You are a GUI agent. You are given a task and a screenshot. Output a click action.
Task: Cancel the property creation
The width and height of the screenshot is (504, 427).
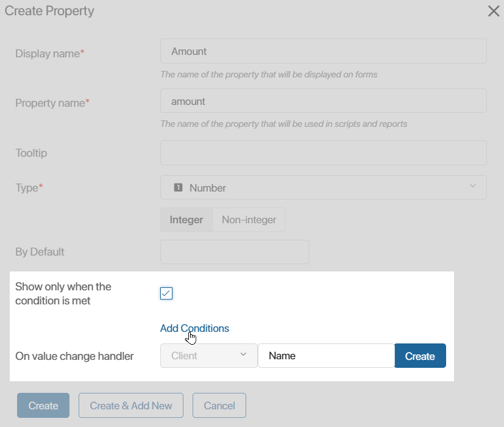coord(219,406)
